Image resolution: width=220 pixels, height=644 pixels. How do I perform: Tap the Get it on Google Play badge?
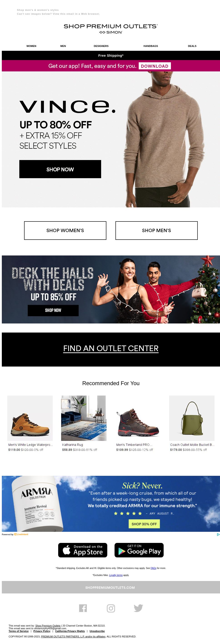point(139,550)
